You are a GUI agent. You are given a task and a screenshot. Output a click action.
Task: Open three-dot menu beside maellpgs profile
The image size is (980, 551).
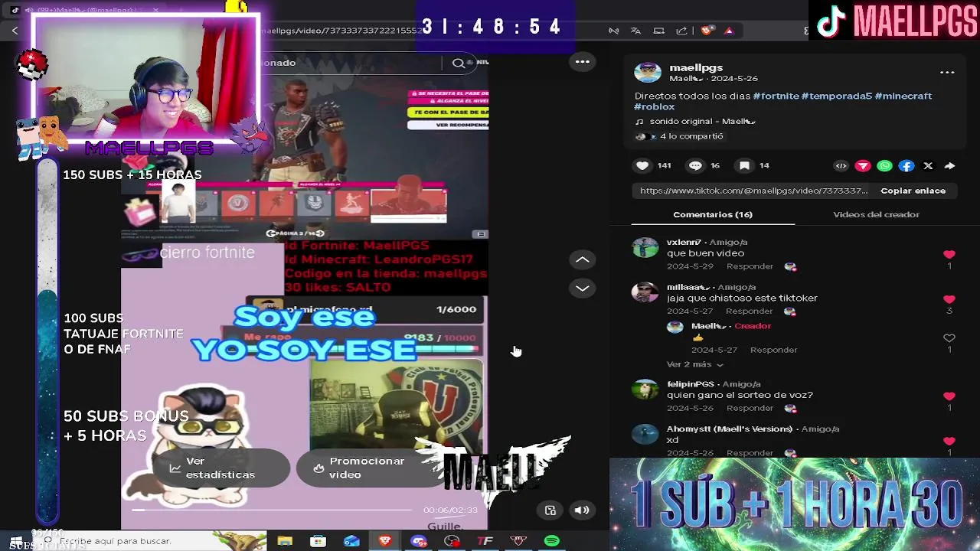tap(947, 73)
